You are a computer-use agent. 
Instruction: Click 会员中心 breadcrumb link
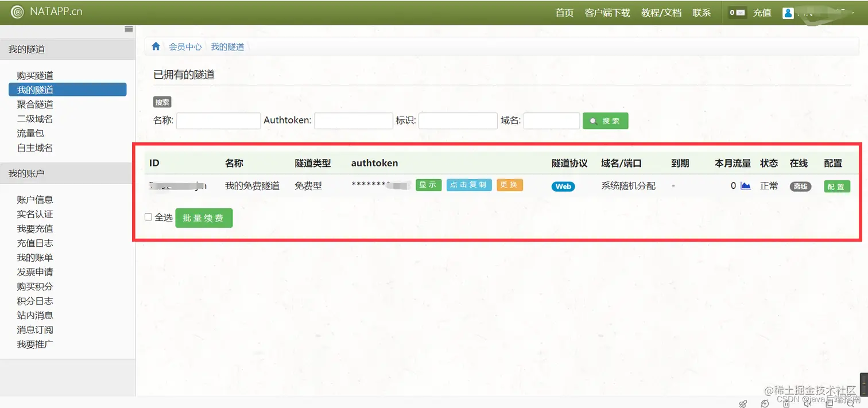click(185, 46)
